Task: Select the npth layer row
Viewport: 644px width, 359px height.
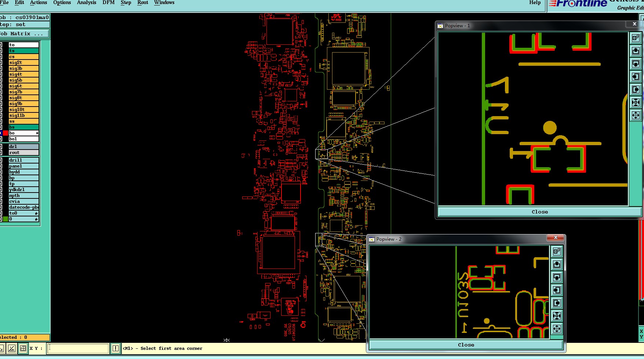Action: point(24,195)
